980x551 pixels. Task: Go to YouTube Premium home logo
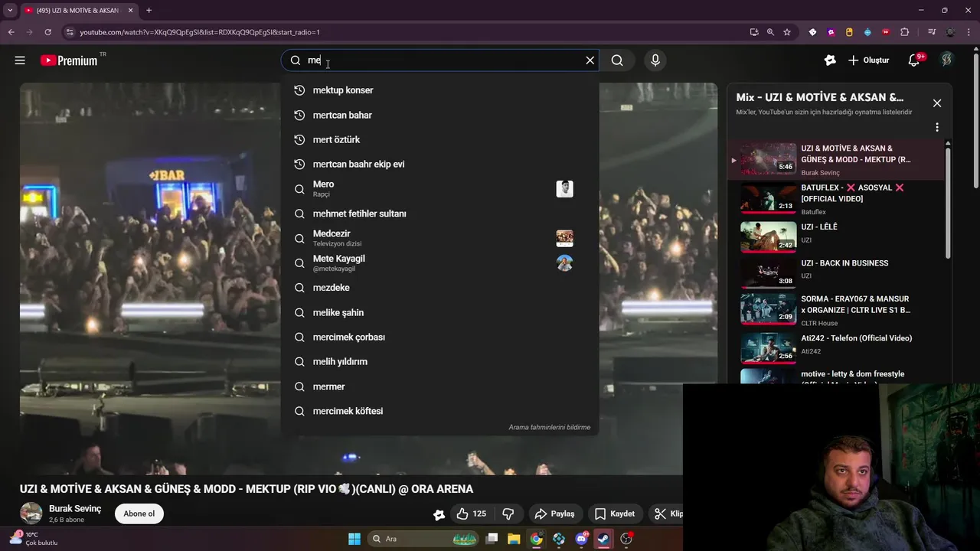(69, 60)
